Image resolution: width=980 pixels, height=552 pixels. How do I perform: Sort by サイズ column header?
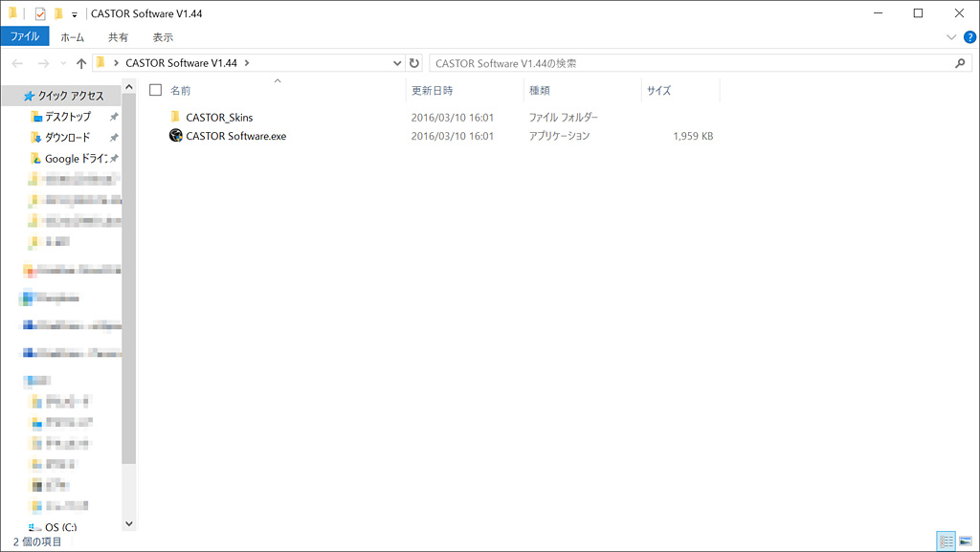point(658,90)
